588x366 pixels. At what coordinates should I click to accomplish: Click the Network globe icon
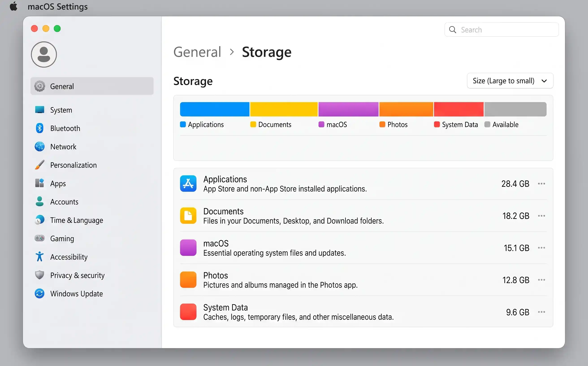(40, 146)
